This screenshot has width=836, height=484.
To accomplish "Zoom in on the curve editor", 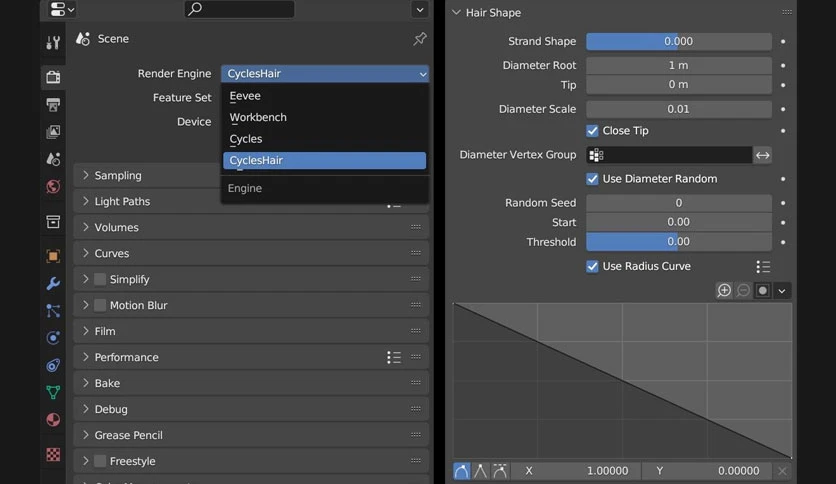I will [x=724, y=291].
